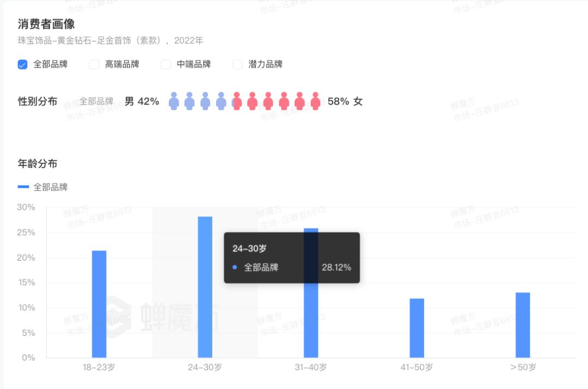Check the 中端品牌 option
Screen dimensions: 588x389
(165, 64)
